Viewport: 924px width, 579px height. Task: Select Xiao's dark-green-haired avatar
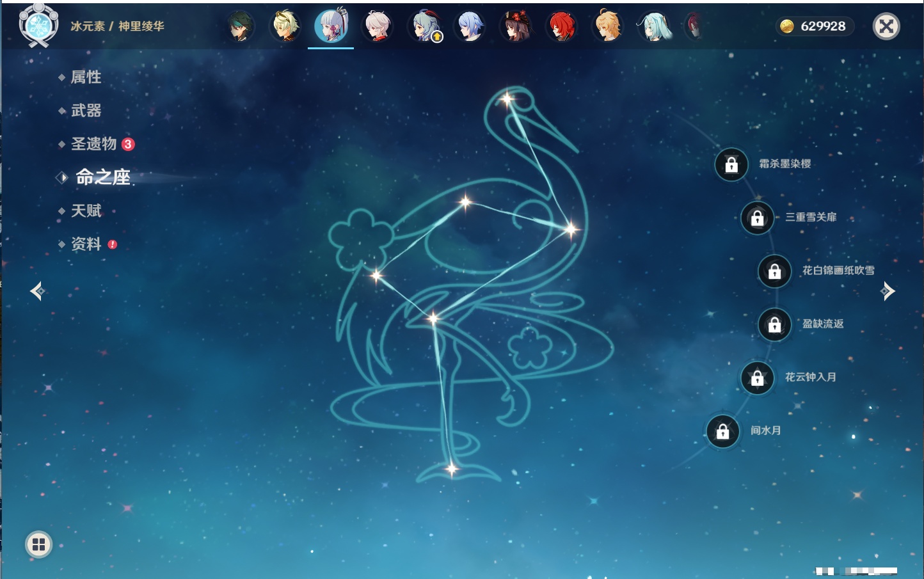pos(239,26)
